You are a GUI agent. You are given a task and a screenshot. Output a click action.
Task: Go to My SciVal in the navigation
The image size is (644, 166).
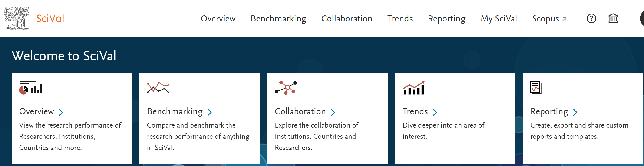tap(499, 19)
